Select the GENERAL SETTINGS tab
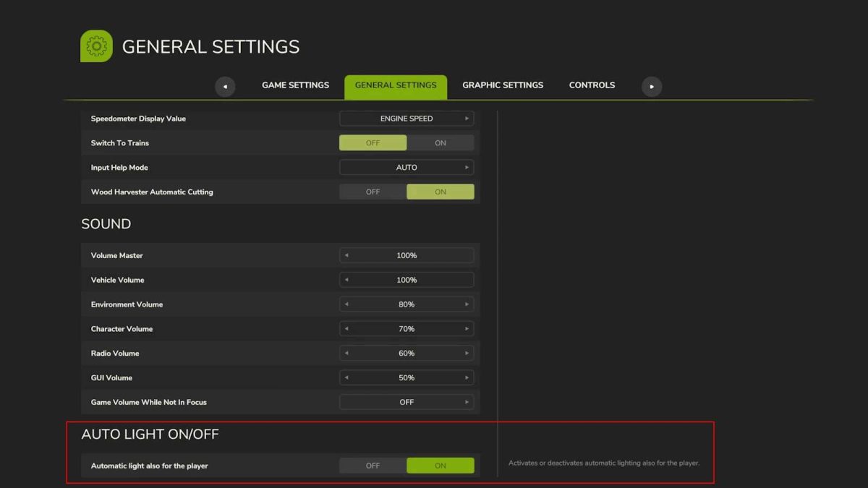The width and height of the screenshot is (868, 488). pyautogui.click(x=395, y=85)
